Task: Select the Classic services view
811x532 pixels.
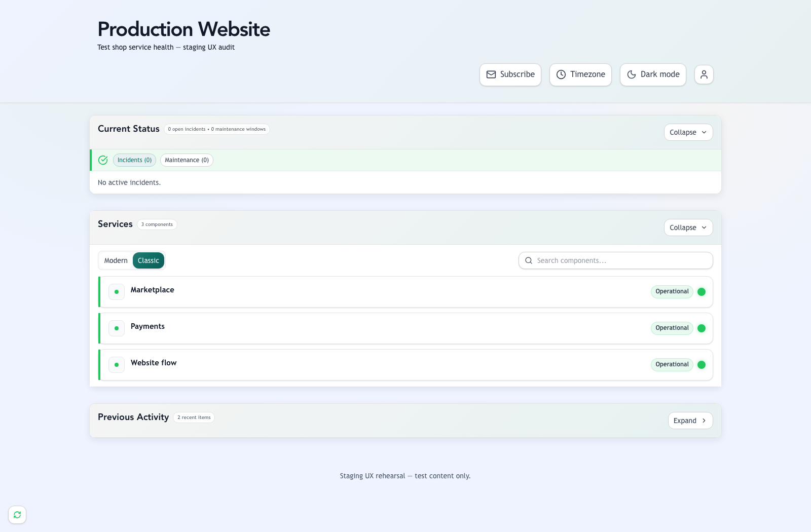Action: click(x=149, y=260)
